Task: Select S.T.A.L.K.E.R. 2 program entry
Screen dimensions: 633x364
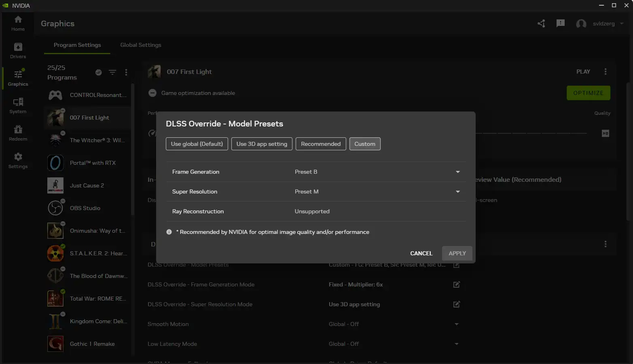Action: click(88, 253)
